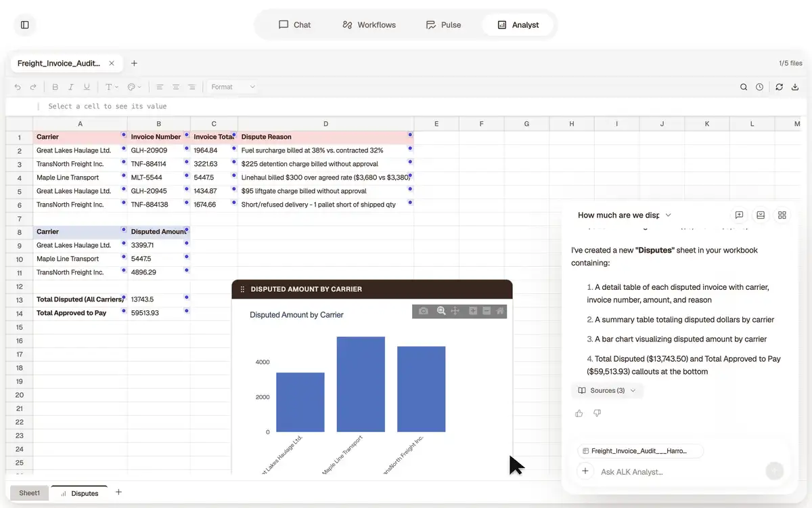Open the color palette dropdown
The image size is (812, 508).
point(134,87)
